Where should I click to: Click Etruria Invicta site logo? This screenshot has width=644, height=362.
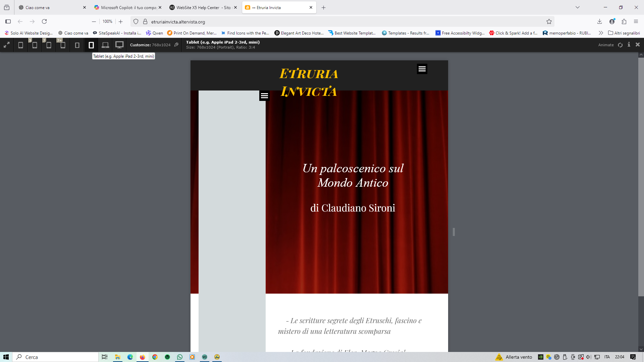309,82
